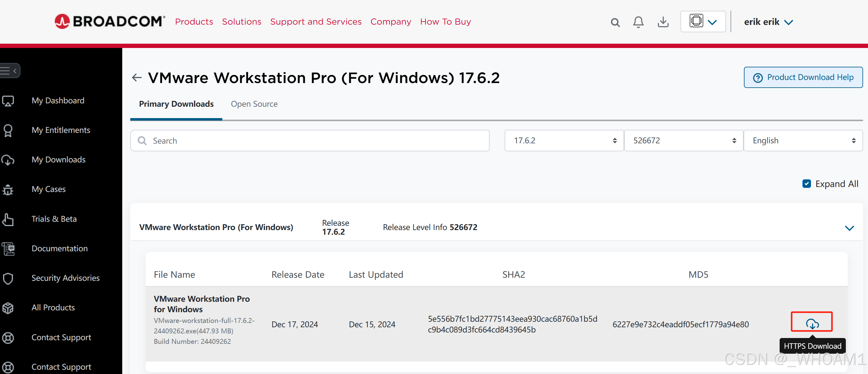Click the first Contact Support lifebuoy icon
Image resolution: width=868 pixels, height=374 pixels.
8,338
